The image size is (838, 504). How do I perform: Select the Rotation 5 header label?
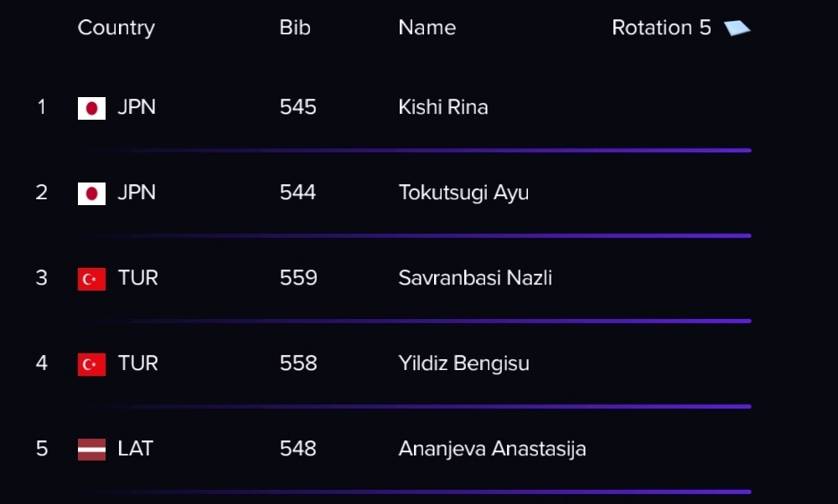pos(661,28)
